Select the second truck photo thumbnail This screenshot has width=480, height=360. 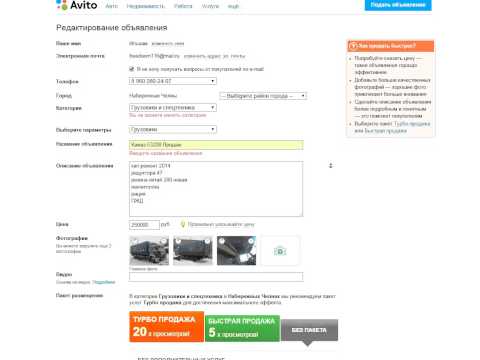(x=193, y=251)
